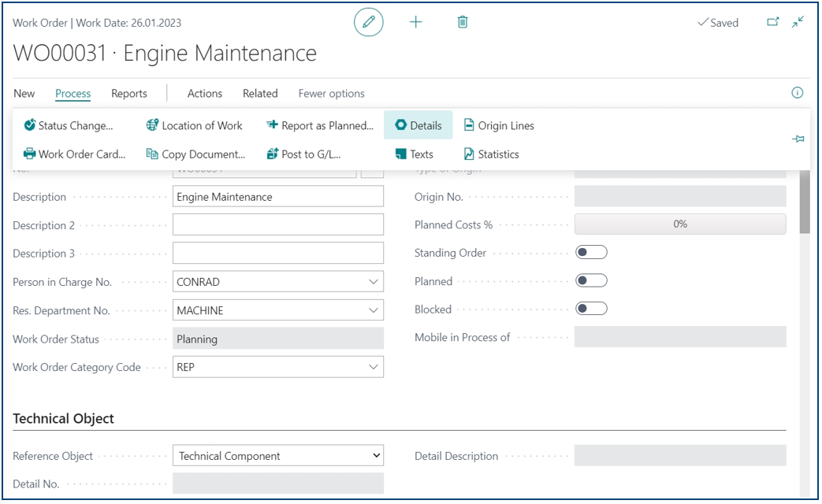Click the Report as Planned icon
Screen dimensions: 822x504
coord(272,125)
